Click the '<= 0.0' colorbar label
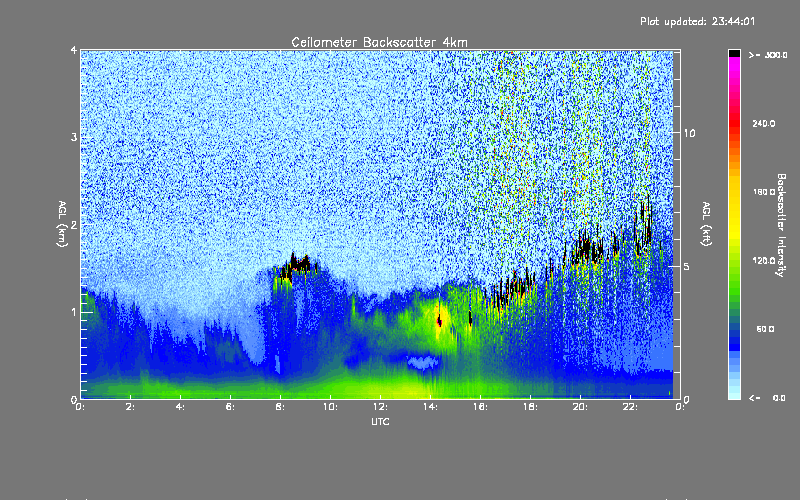The width and height of the screenshot is (800, 500). coord(767,398)
